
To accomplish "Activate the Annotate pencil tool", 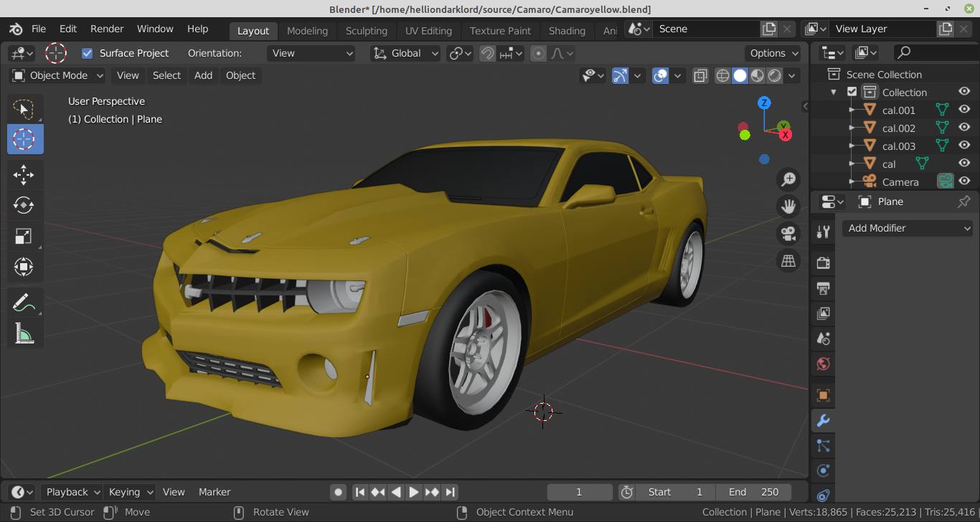I will (24, 303).
